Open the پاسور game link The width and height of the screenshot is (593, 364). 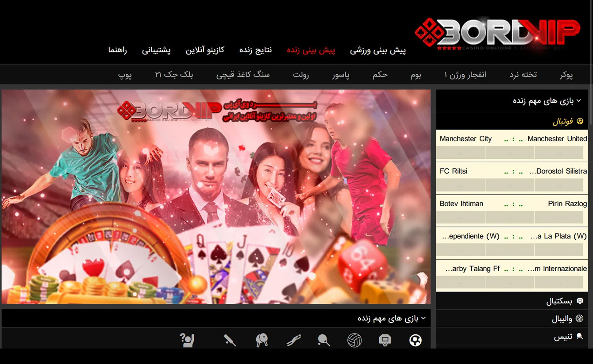tap(341, 75)
